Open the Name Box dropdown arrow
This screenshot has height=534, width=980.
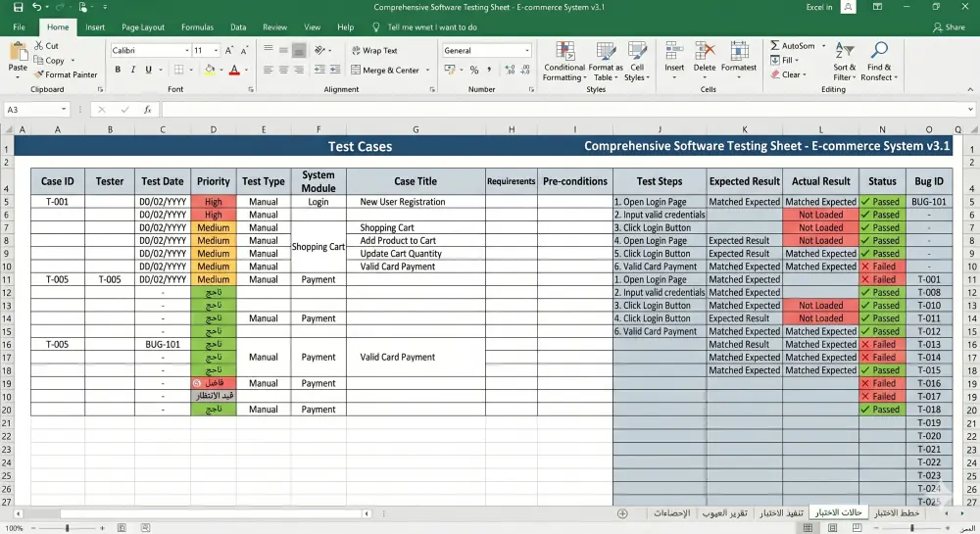(63, 110)
